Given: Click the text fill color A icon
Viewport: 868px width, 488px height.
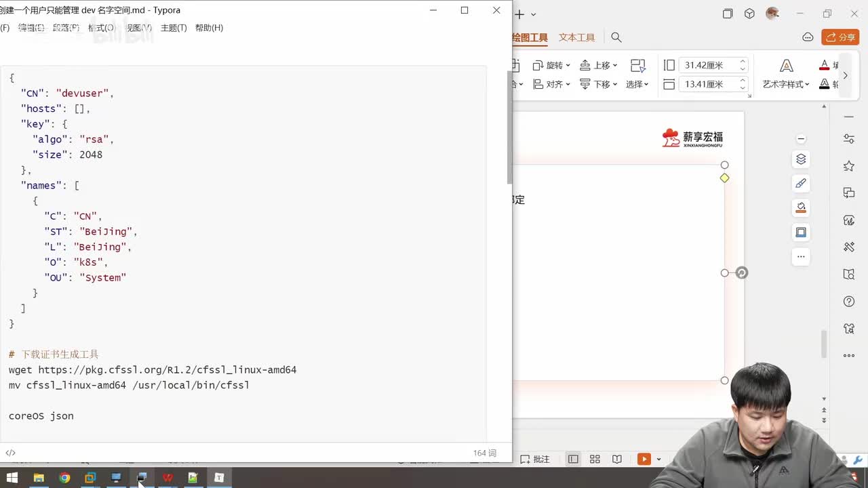Looking at the screenshot, I should coord(824,65).
